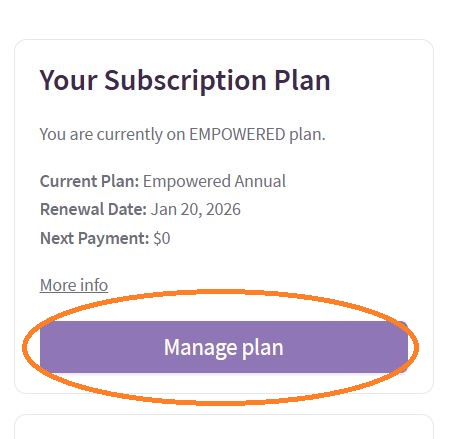
Task: Click the word Manage on the purple button
Action: [200, 347]
